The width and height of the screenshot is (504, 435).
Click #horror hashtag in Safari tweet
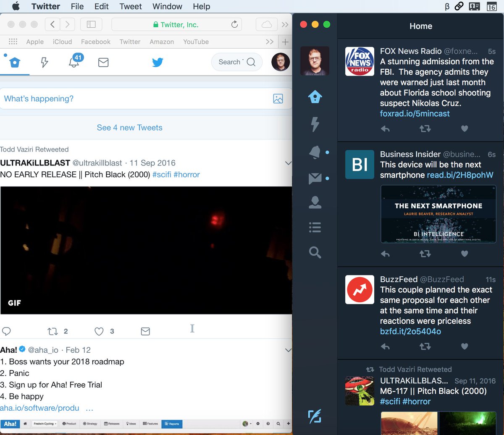pyautogui.click(x=186, y=174)
